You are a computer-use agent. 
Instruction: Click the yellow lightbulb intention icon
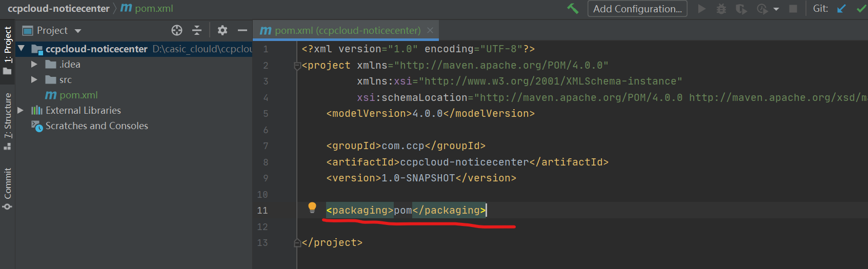[312, 208]
